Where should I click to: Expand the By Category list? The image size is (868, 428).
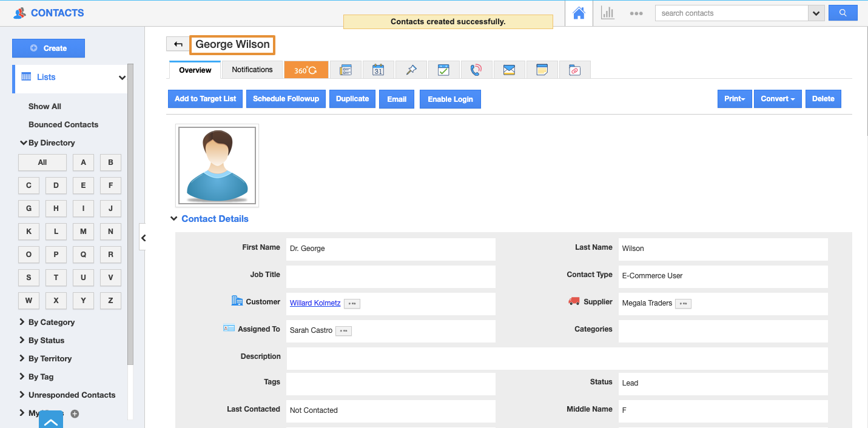(51, 322)
